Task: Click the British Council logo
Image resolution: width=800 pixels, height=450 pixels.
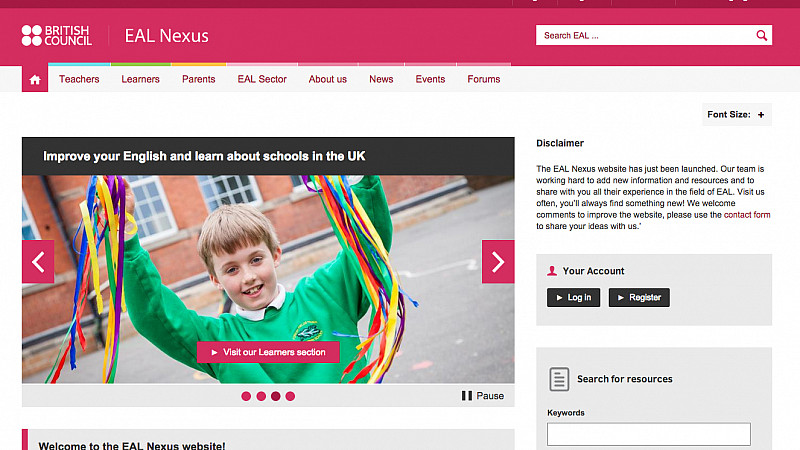Action: pyautogui.click(x=57, y=35)
